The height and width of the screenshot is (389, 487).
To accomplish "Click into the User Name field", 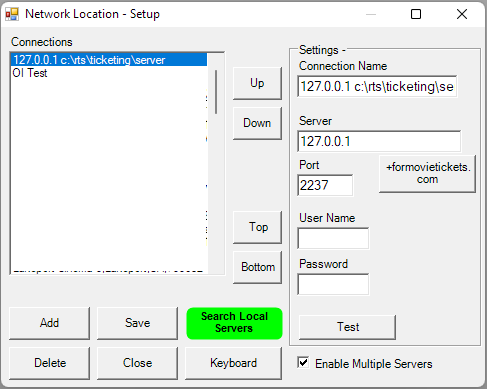I will (333, 238).
